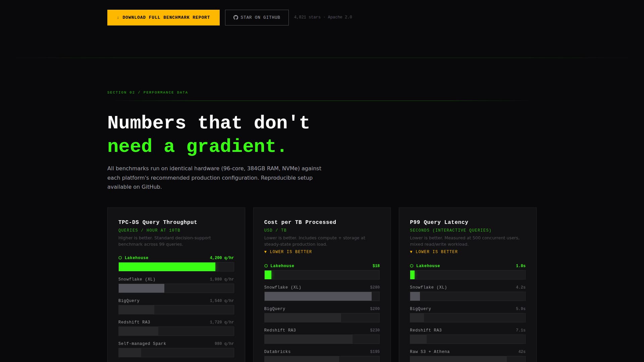Click 'Redshift RA3' label in throughput card

[134, 322]
